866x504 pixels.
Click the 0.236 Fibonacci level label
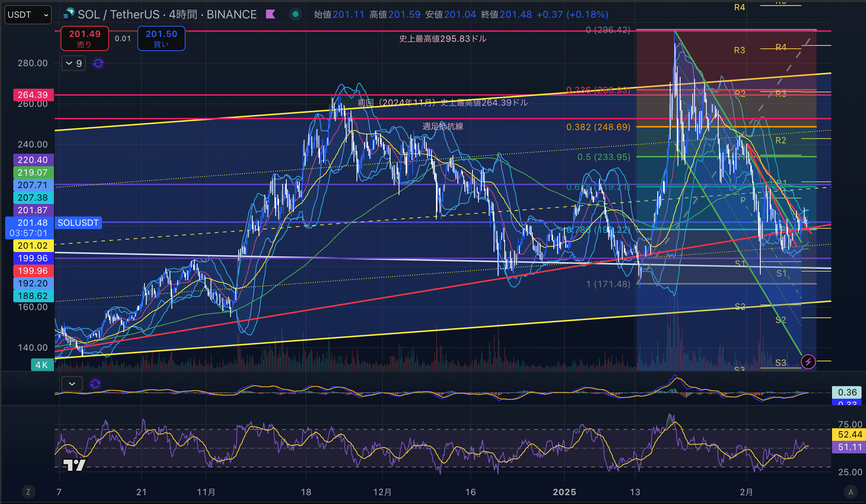click(598, 90)
